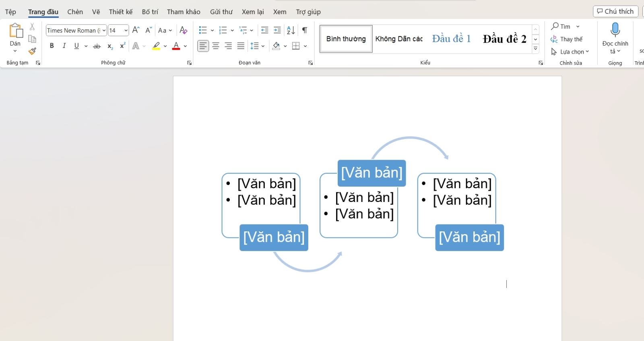Clear all formatting with the eraser A icon

[x=183, y=30]
